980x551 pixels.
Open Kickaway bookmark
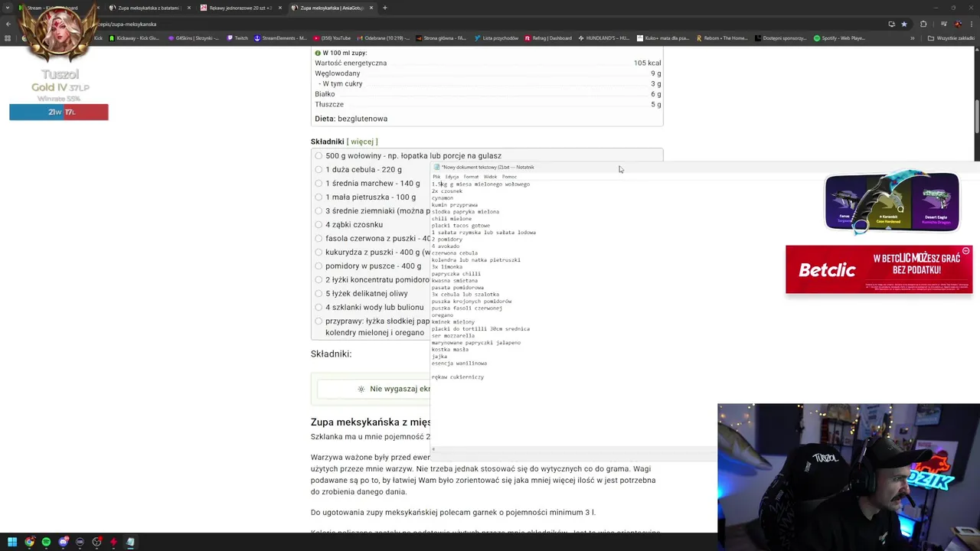134,37
